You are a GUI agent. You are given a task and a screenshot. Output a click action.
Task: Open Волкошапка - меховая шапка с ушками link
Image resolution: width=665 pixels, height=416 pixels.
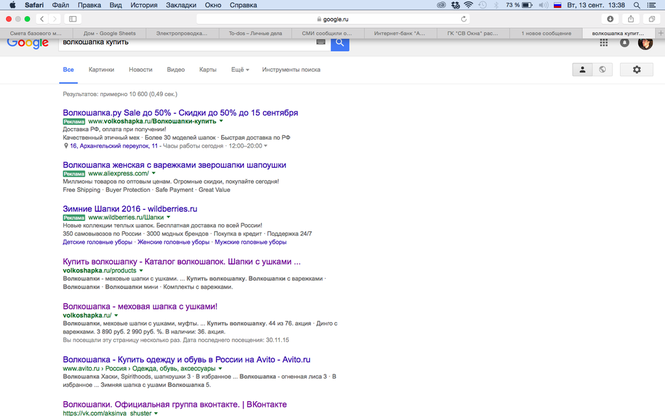[x=140, y=306]
